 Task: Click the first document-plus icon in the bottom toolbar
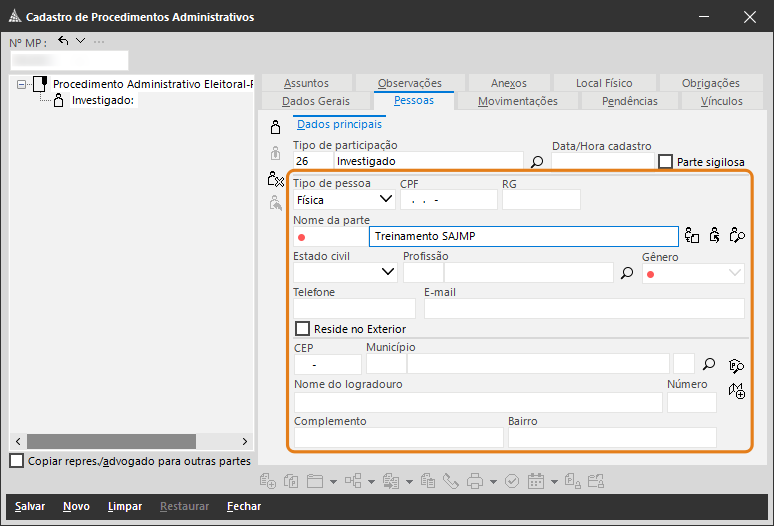(268, 481)
